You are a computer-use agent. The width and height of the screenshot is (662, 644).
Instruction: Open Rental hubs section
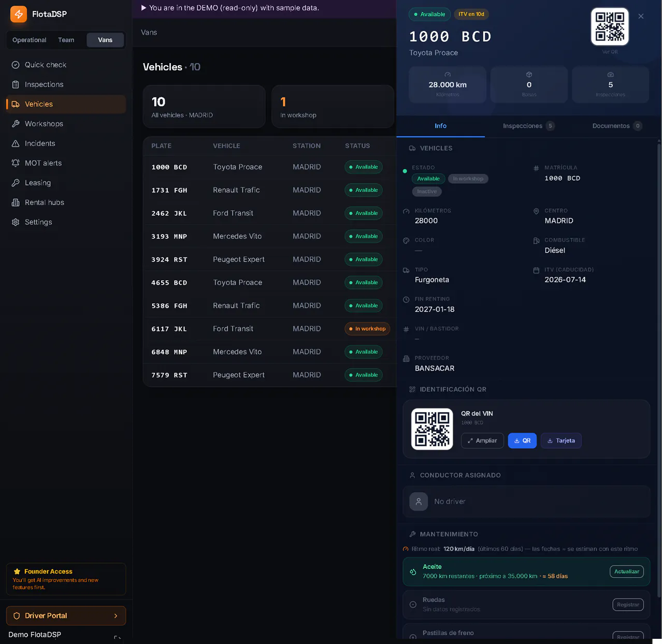[x=66, y=202]
